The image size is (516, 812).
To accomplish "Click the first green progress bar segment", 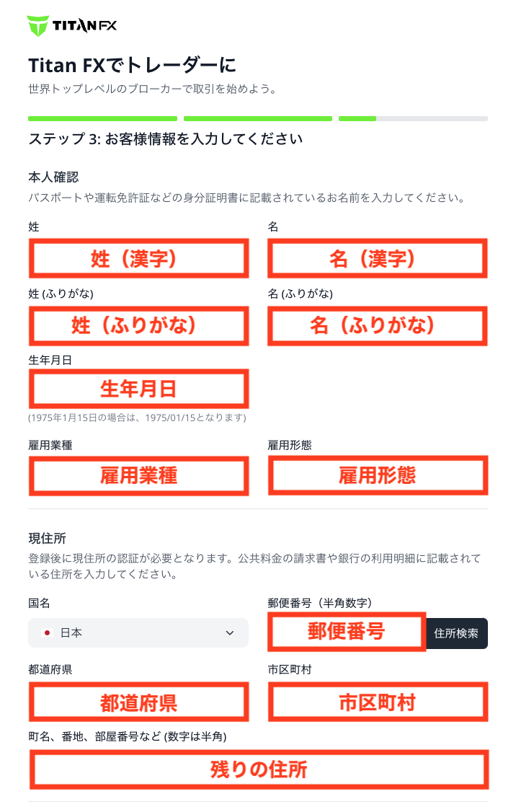I will pos(102,118).
